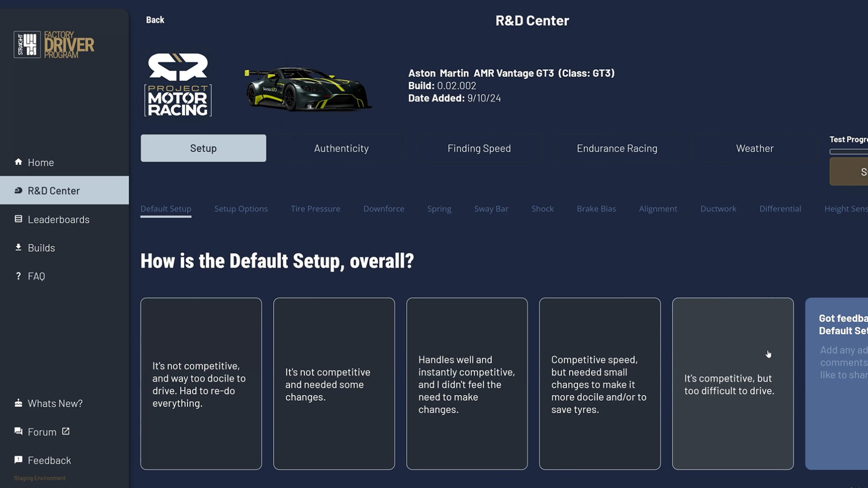Image resolution: width=868 pixels, height=488 pixels.
Task: Choose 'way too docile to drive' answer
Action: 201,384
